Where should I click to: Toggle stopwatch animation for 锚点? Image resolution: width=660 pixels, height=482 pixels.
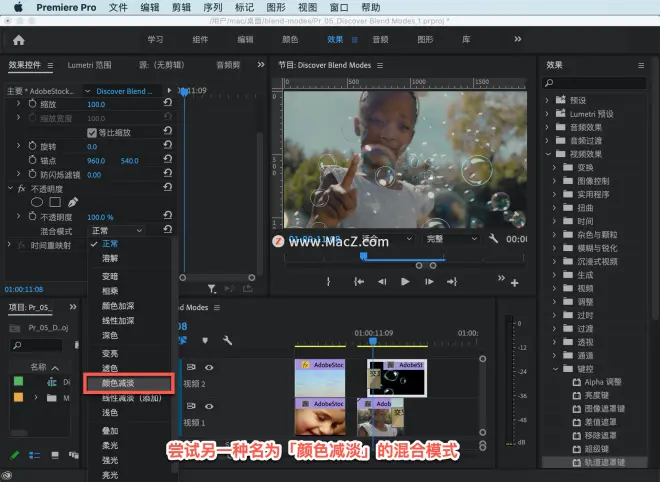(x=32, y=160)
